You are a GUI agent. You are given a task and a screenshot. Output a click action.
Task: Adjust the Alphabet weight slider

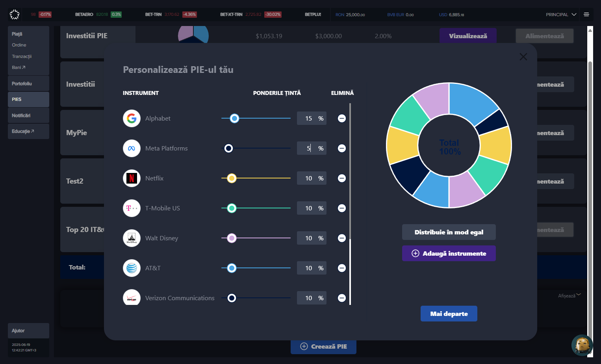point(256,118)
